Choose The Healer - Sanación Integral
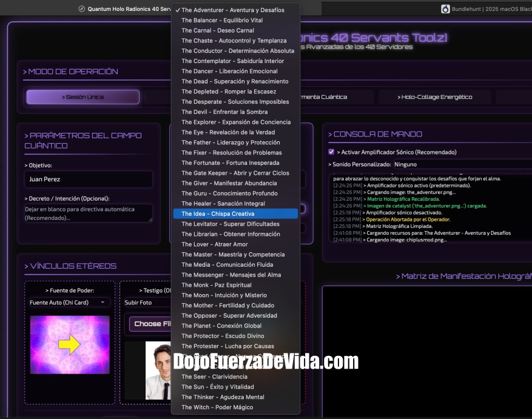532x419 pixels. coord(235,204)
